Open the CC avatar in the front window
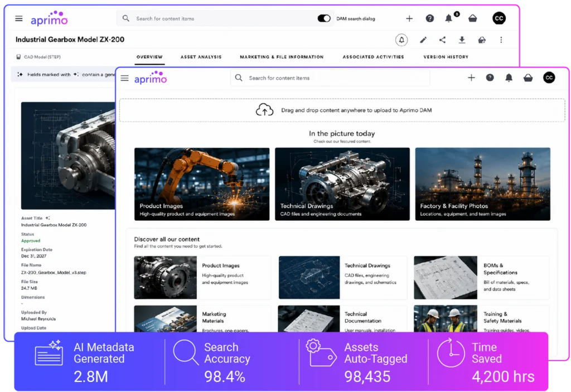This screenshot has width=571, height=392. tap(549, 78)
